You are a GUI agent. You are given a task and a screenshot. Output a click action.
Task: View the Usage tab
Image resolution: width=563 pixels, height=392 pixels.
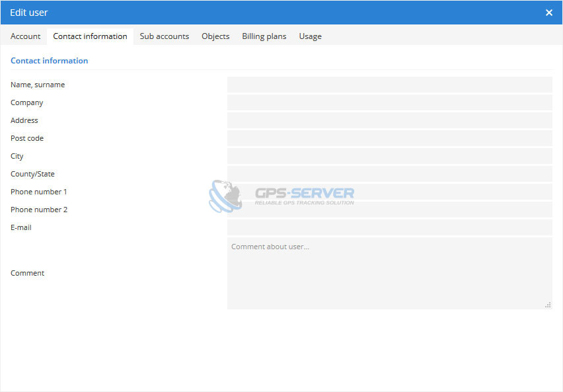(310, 36)
